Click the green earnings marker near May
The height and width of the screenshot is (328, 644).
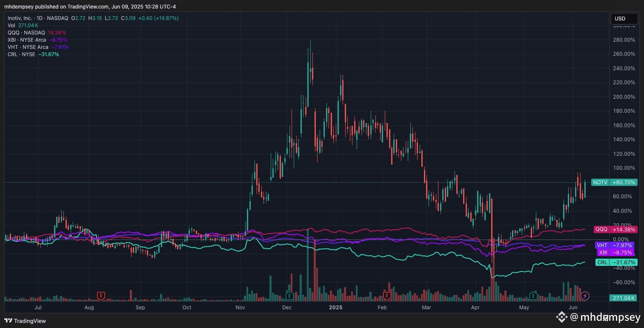pos(533,295)
